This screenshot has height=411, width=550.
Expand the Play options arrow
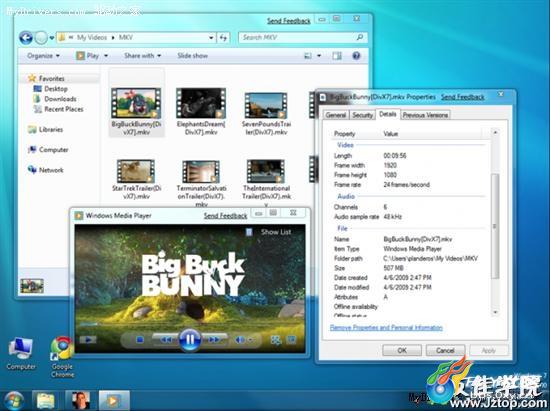pyautogui.click(x=106, y=56)
